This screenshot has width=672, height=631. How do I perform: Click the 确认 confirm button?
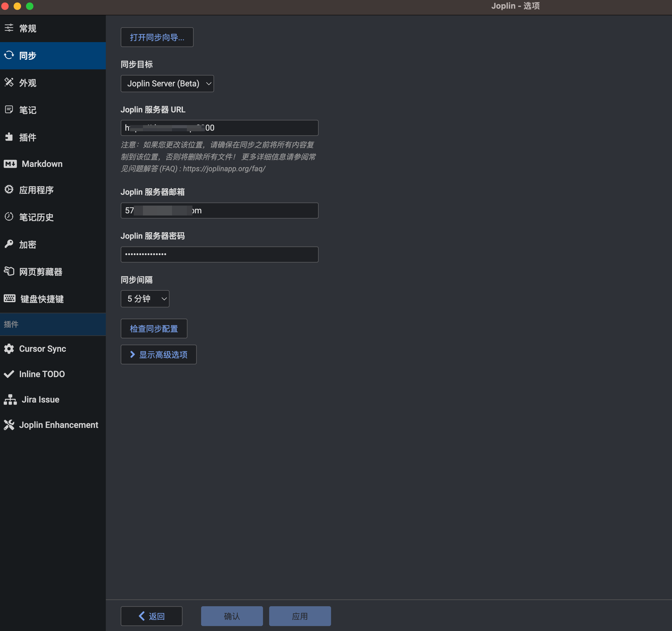pyautogui.click(x=232, y=616)
